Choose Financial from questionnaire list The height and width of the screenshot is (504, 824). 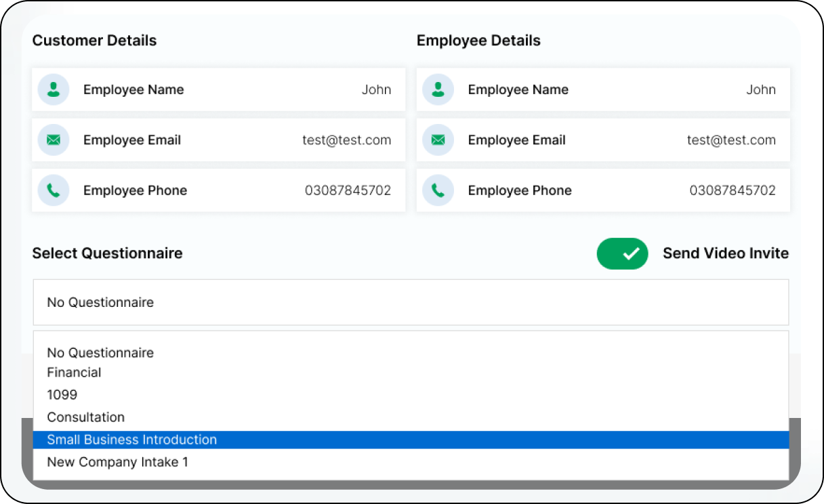coord(74,373)
